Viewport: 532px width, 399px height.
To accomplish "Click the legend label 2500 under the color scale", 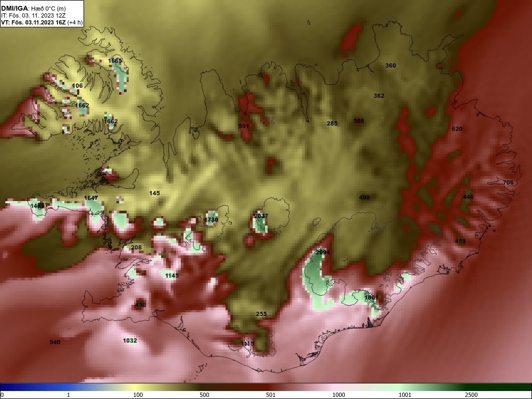I will click(471, 395).
